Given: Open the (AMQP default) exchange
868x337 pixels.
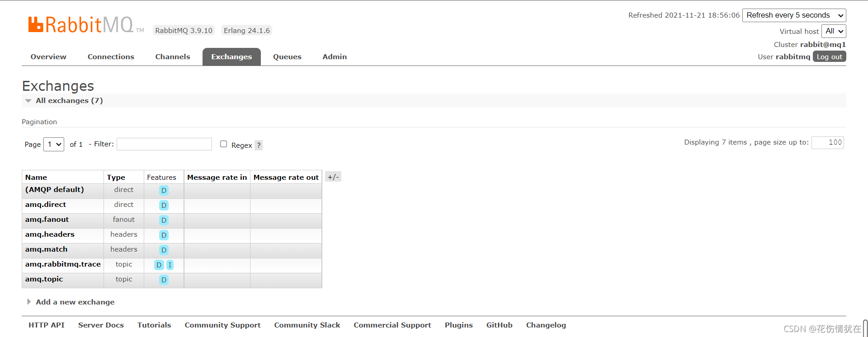Looking at the screenshot, I should coord(55,189).
